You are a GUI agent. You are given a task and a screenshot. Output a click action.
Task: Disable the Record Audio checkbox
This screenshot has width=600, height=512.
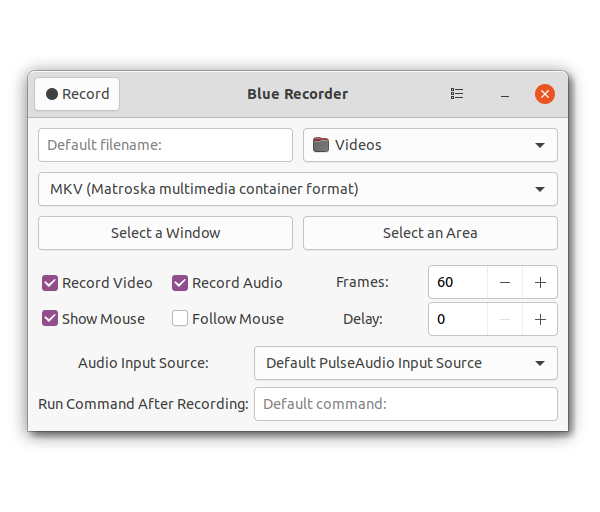(x=180, y=283)
